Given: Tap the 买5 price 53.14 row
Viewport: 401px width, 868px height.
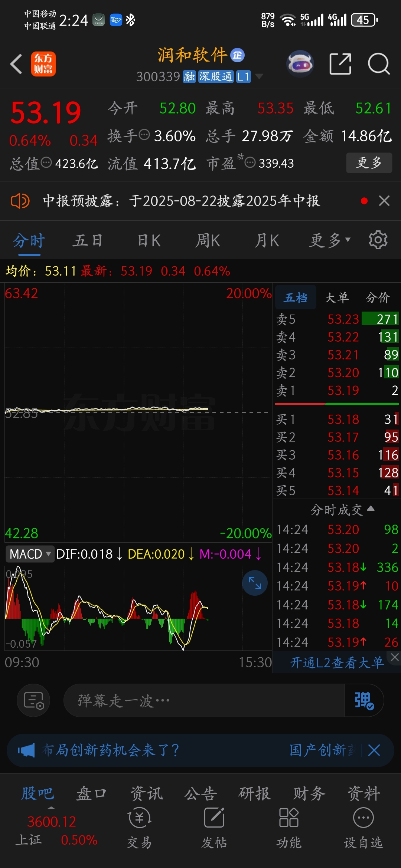Looking at the screenshot, I should (x=337, y=490).
